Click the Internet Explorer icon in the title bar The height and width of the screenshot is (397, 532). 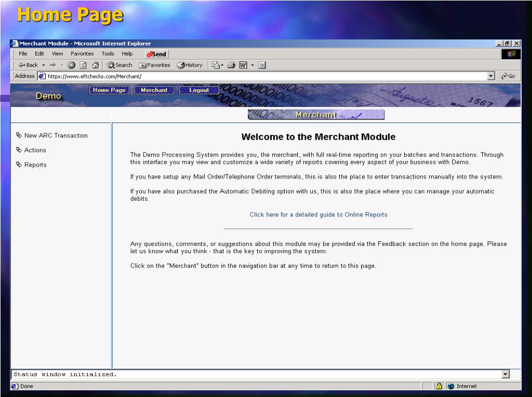pyautogui.click(x=15, y=44)
